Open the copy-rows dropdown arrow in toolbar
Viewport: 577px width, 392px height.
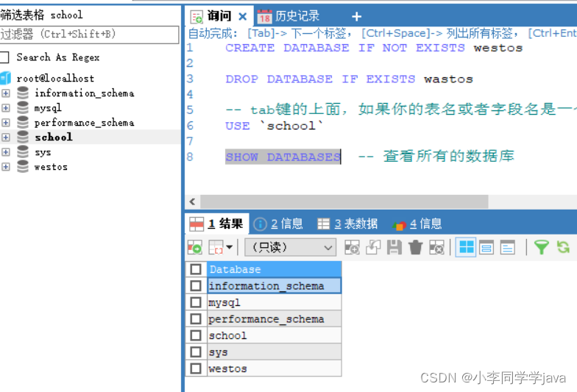(x=230, y=247)
